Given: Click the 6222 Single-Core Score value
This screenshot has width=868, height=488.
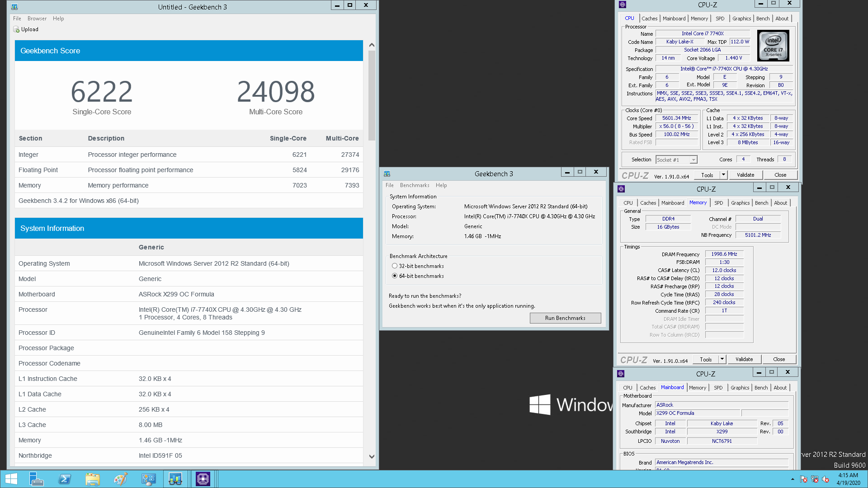Looking at the screenshot, I should coord(102,91).
